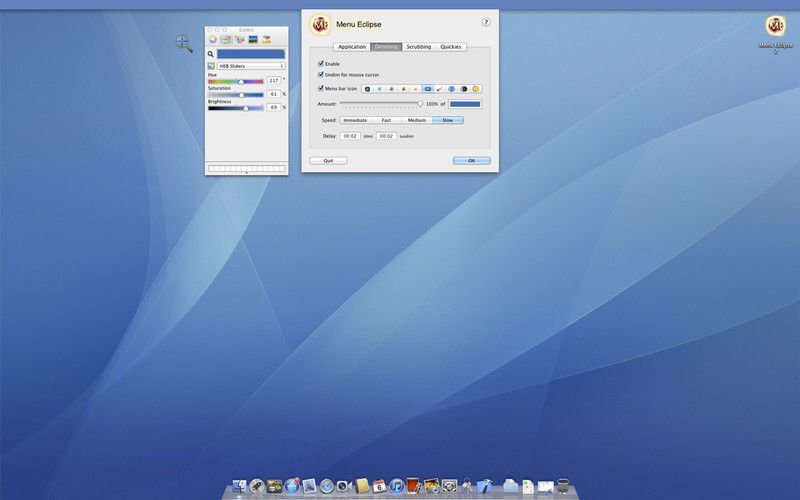Open Trash in the dock

(564, 486)
